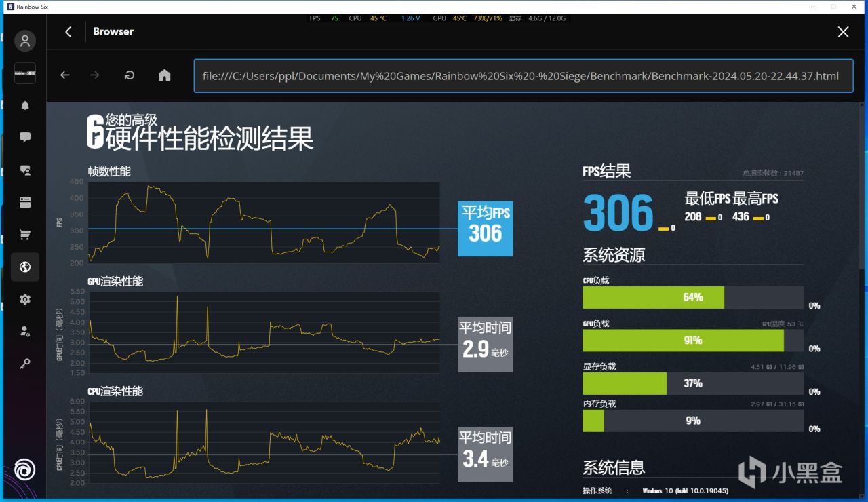
Task: Go to the browser home page
Action: point(164,75)
